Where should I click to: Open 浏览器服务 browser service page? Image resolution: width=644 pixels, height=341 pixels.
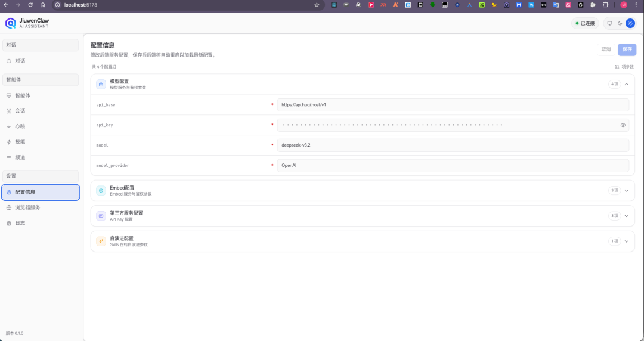[x=41, y=207]
